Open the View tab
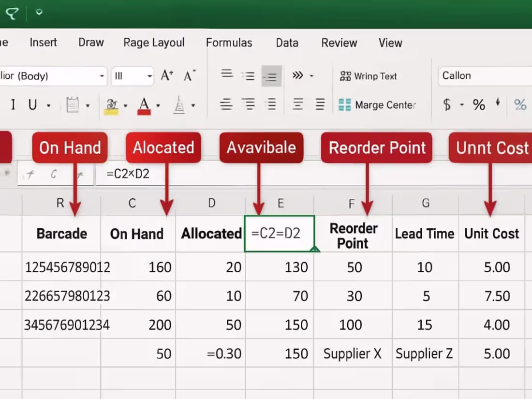The height and width of the screenshot is (399, 532). point(390,43)
